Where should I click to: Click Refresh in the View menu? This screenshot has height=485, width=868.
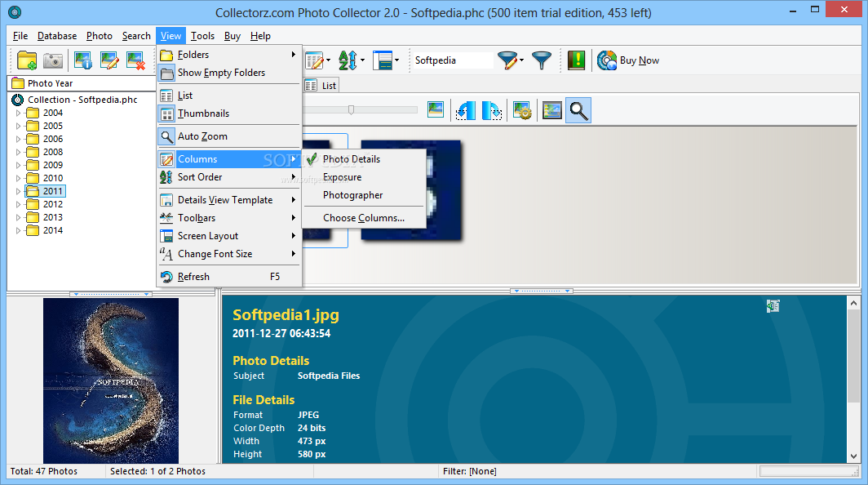pos(229,277)
